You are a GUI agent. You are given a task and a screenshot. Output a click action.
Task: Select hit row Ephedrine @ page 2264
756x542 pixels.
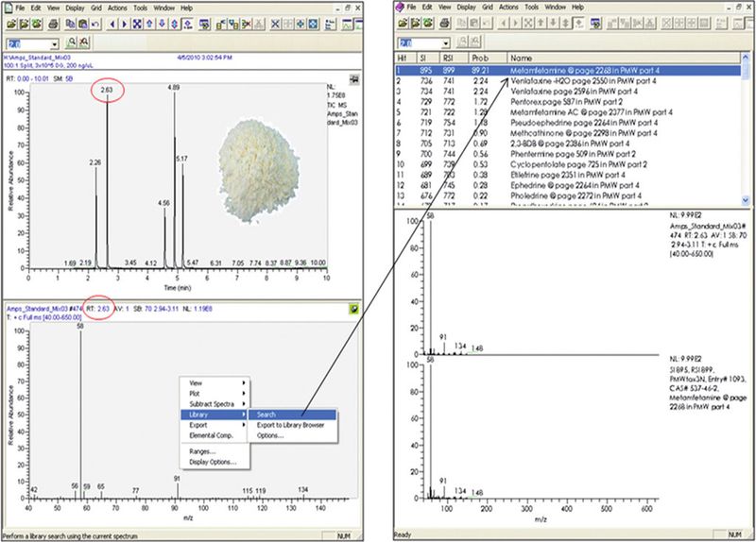pos(568,185)
